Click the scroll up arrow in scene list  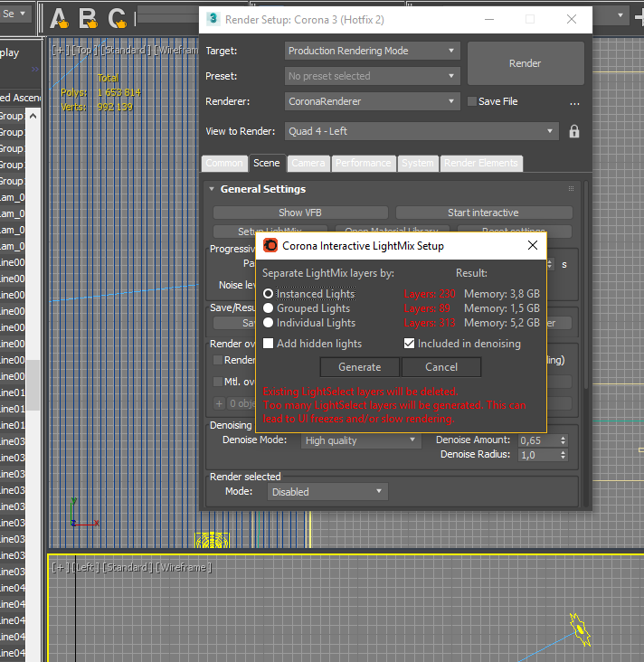33,116
